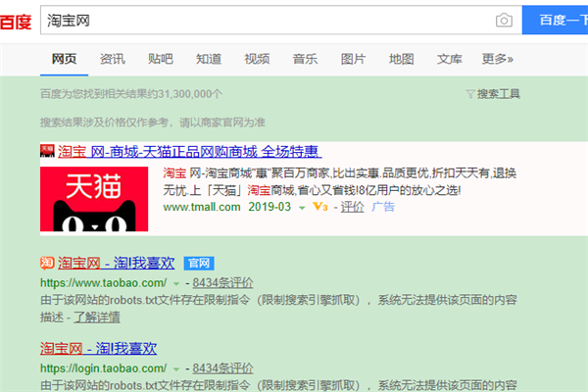Go to the 音乐 tab

point(305,59)
